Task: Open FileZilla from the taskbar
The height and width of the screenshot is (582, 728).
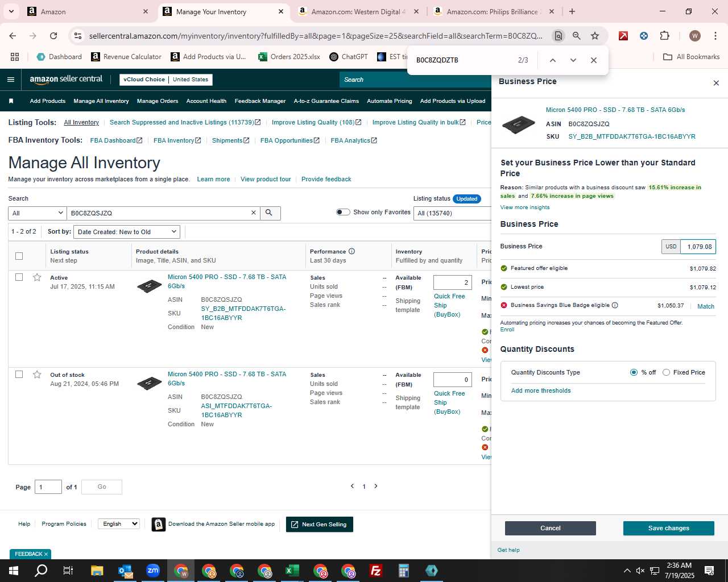Action: pyautogui.click(x=376, y=571)
